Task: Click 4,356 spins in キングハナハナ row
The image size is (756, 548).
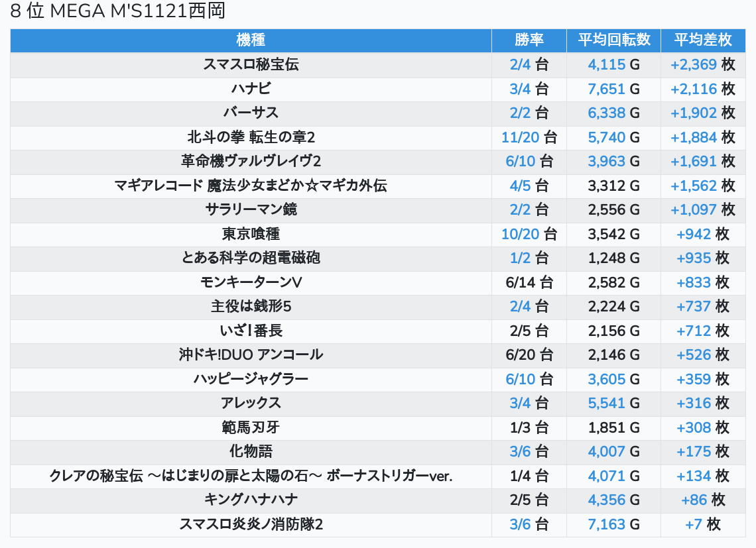Action: click(606, 500)
